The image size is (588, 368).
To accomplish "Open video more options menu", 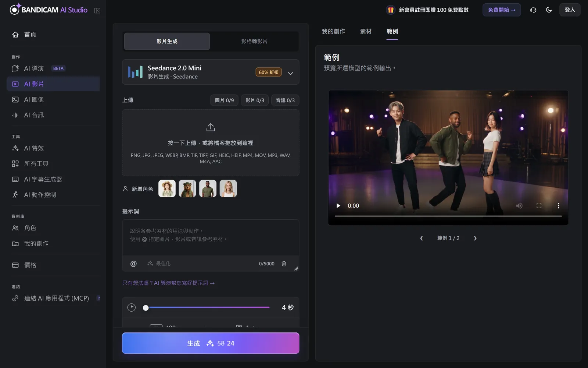I will click(x=558, y=206).
